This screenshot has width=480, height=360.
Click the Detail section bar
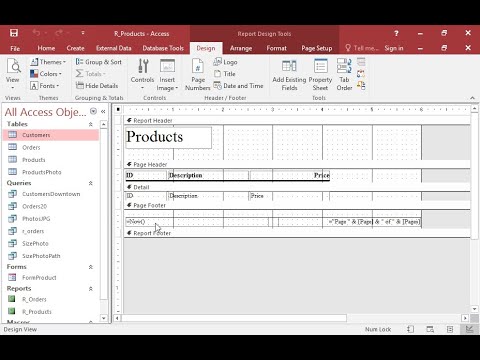pyautogui.click(x=297, y=187)
